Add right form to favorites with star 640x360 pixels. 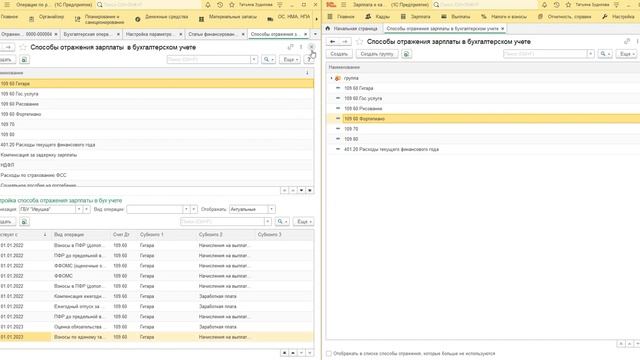(360, 42)
